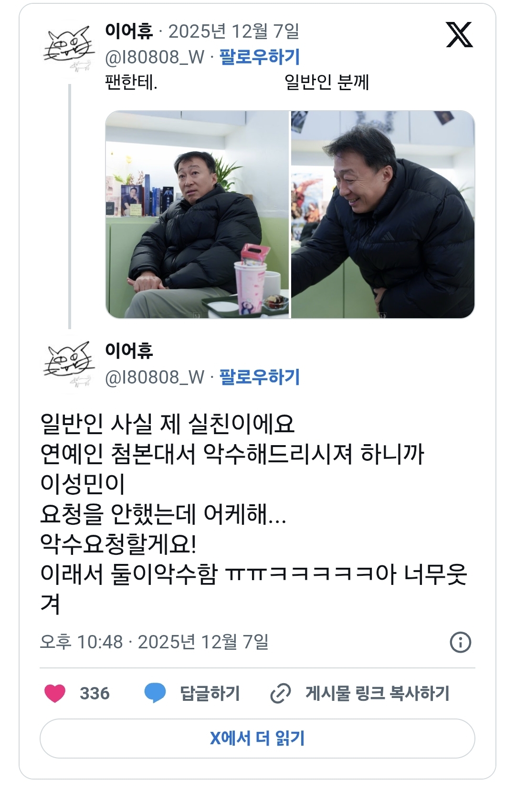The image size is (515, 812).
Task: Open the right photo of the bowing man
Action: point(383,215)
